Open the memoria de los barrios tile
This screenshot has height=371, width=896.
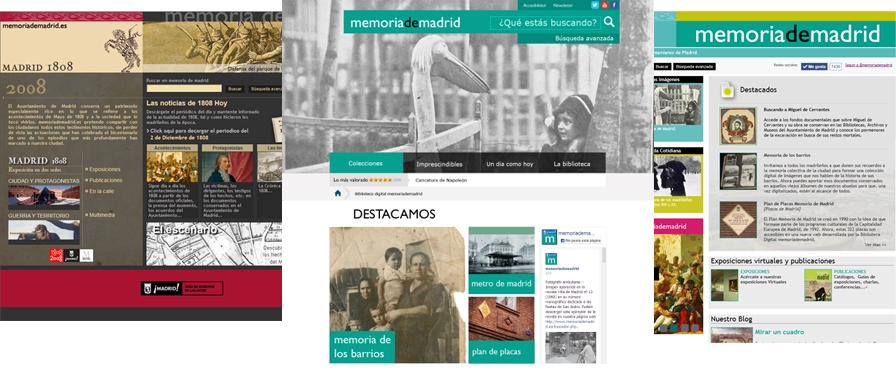[x=397, y=295]
